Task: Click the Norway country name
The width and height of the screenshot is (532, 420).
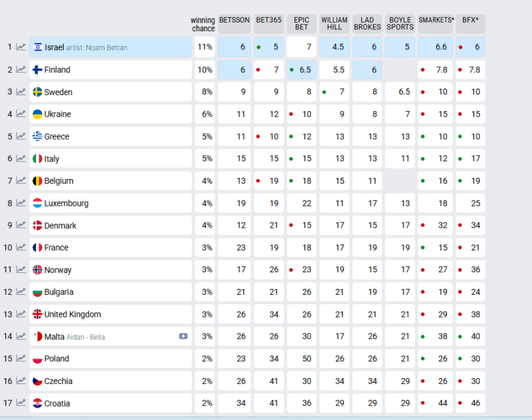Action: pos(58,270)
